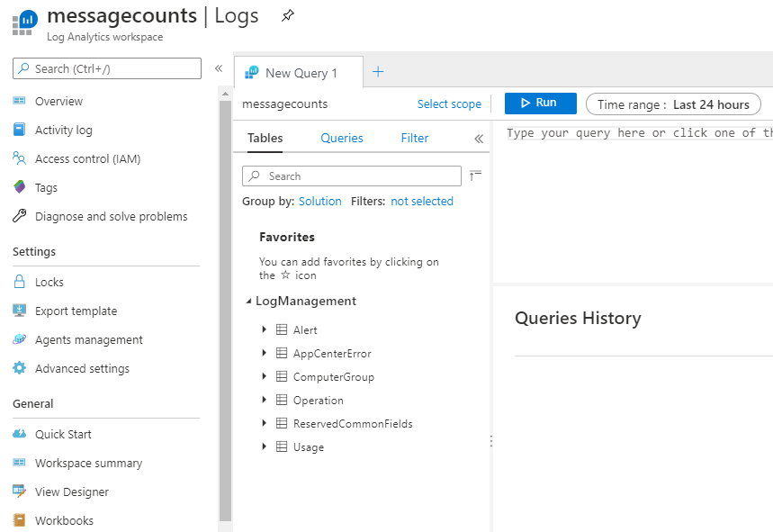Expand the Usage table
773x532 pixels.
point(265,446)
